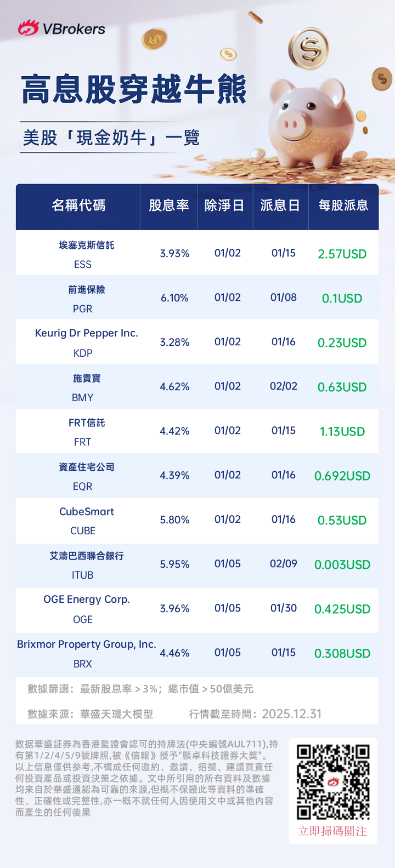Click the VBrokers logo icon
The height and width of the screenshot is (868, 395).
[x=28, y=28]
